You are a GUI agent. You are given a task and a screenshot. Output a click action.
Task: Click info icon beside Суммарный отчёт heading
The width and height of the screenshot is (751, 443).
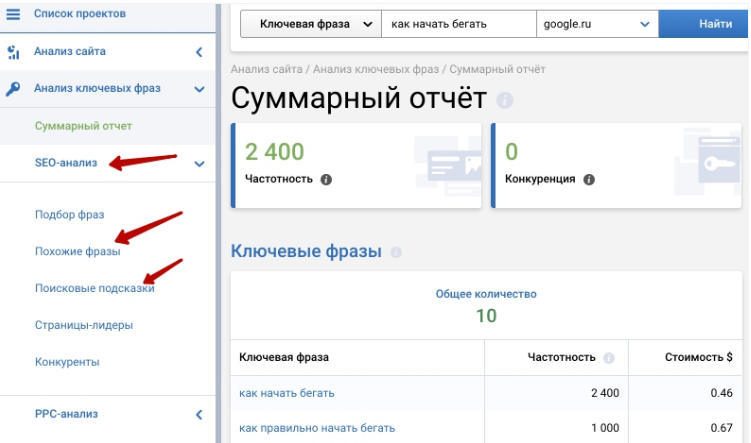[x=504, y=100]
